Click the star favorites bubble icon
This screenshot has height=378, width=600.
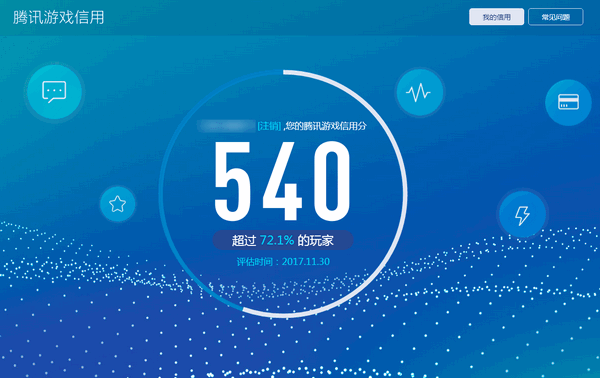pyautogui.click(x=117, y=204)
